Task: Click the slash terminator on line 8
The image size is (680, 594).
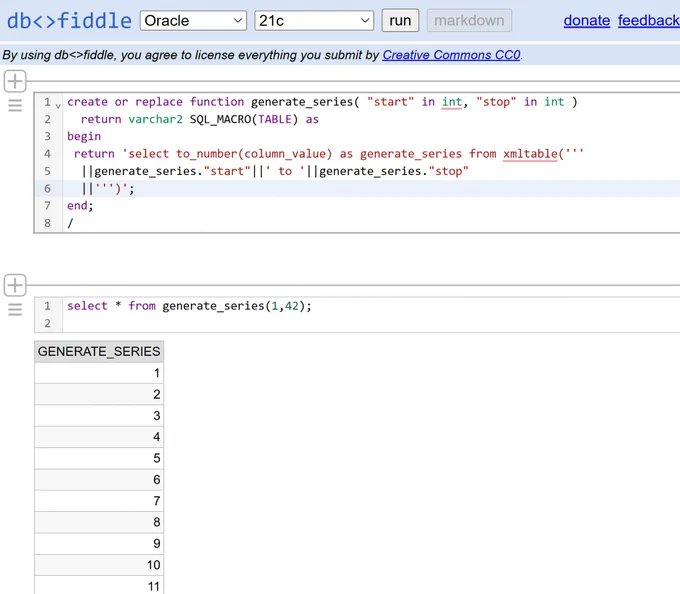Action: 70,223
